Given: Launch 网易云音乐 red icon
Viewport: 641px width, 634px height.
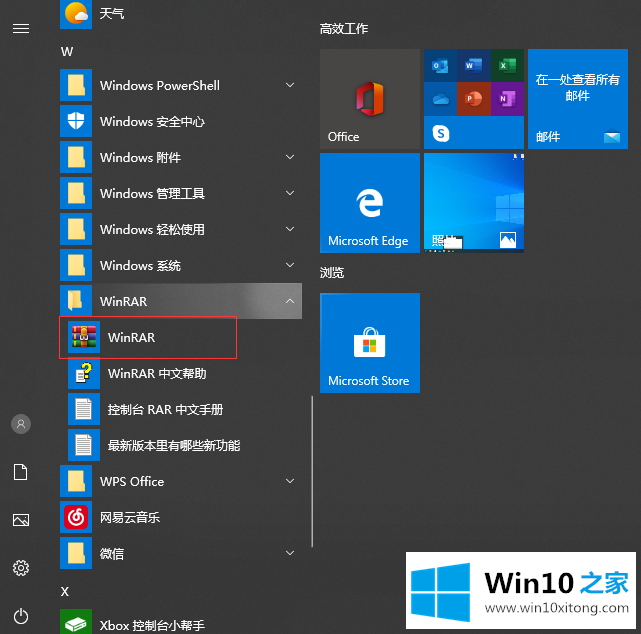Looking at the screenshot, I should pos(76,517).
